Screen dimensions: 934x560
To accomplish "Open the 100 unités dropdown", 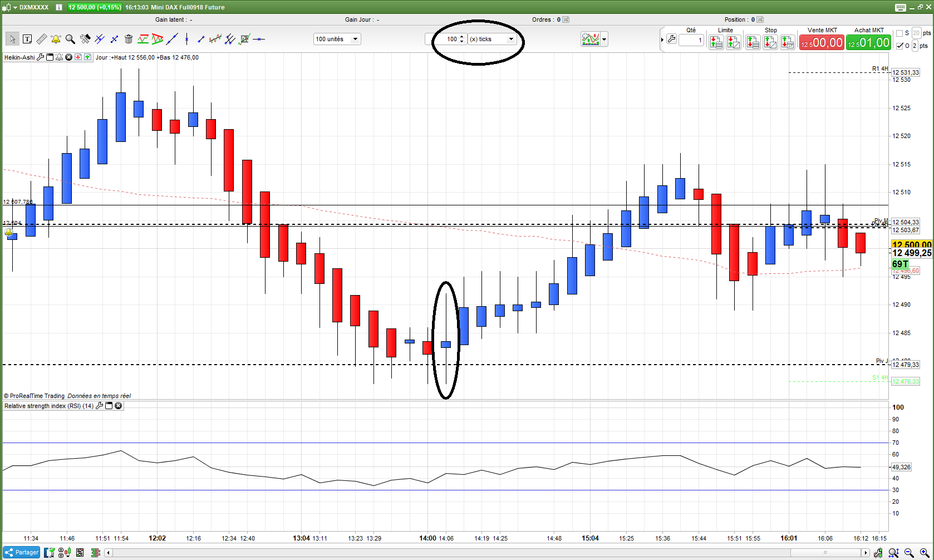I will pyautogui.click(x=337, y=39).
